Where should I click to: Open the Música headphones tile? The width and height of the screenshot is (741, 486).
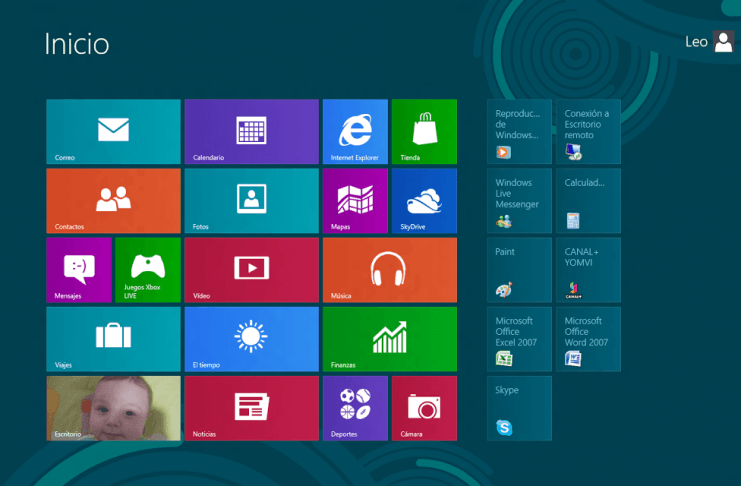click(390, 270)
